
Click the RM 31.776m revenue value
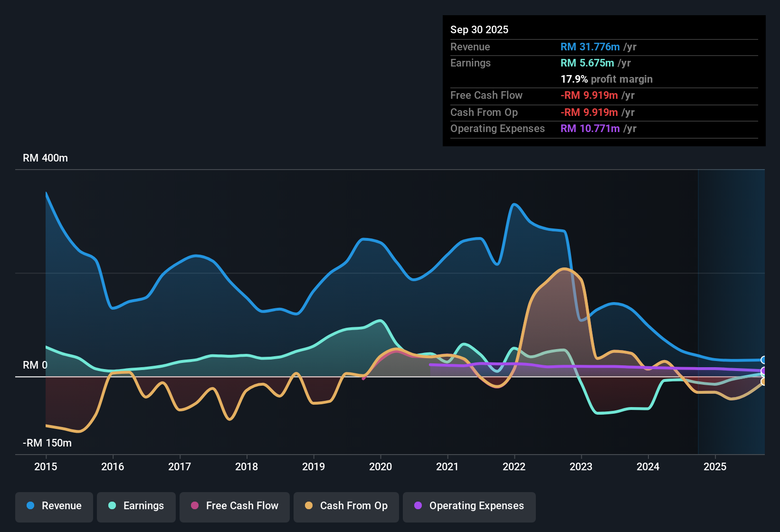[x=590, y=47]
